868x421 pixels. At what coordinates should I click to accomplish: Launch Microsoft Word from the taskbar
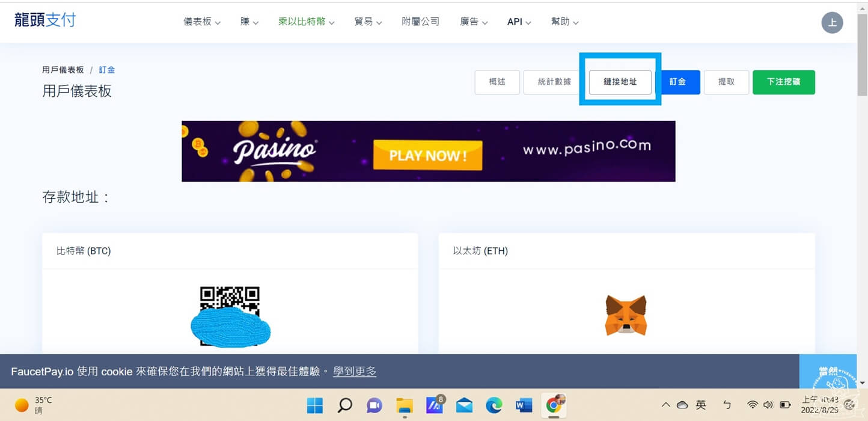pyautogui.click(x=524, y=405)
